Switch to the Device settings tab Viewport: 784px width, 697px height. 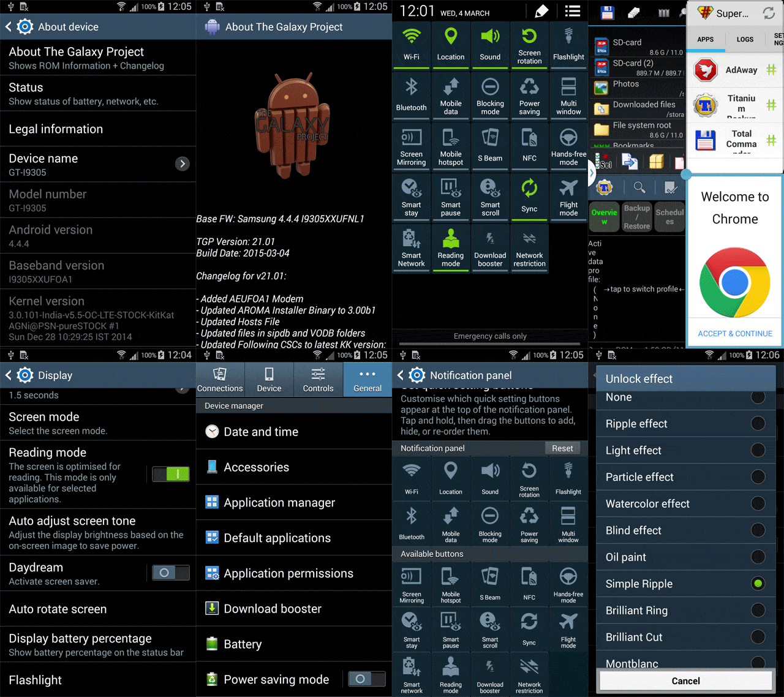(269, 380)
